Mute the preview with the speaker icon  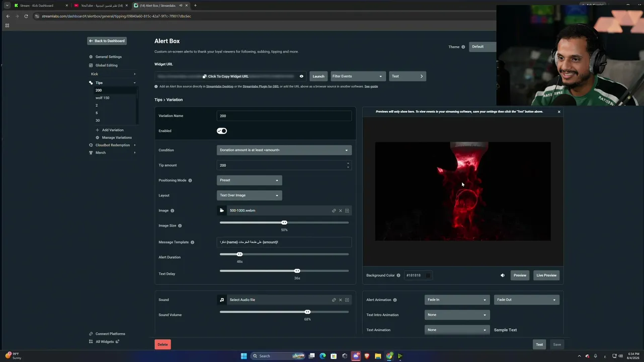502,276
